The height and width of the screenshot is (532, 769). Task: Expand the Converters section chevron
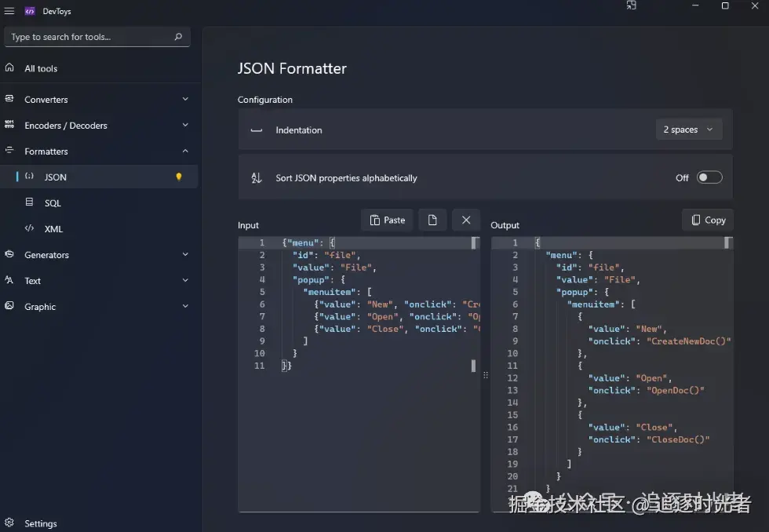coord(185,99)
